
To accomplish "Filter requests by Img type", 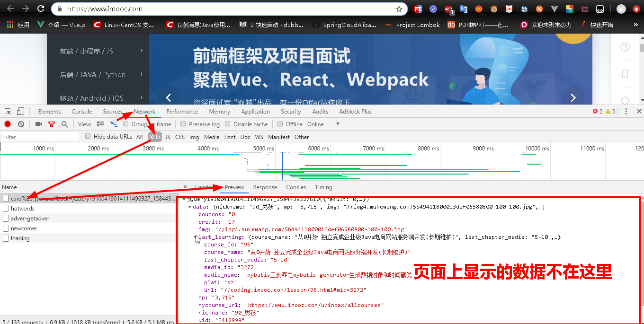I will (194, 137).
